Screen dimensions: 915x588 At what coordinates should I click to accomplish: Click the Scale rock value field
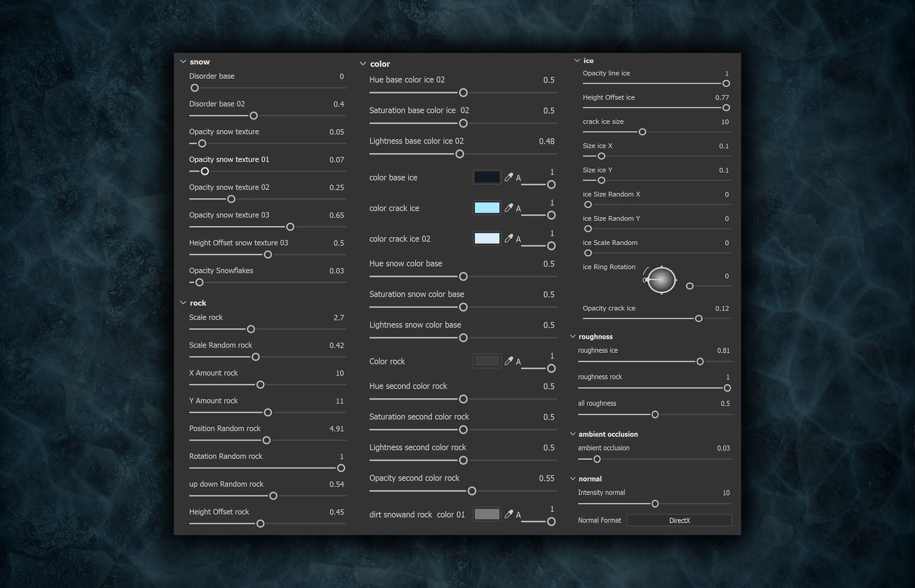[x=338, y=318]
